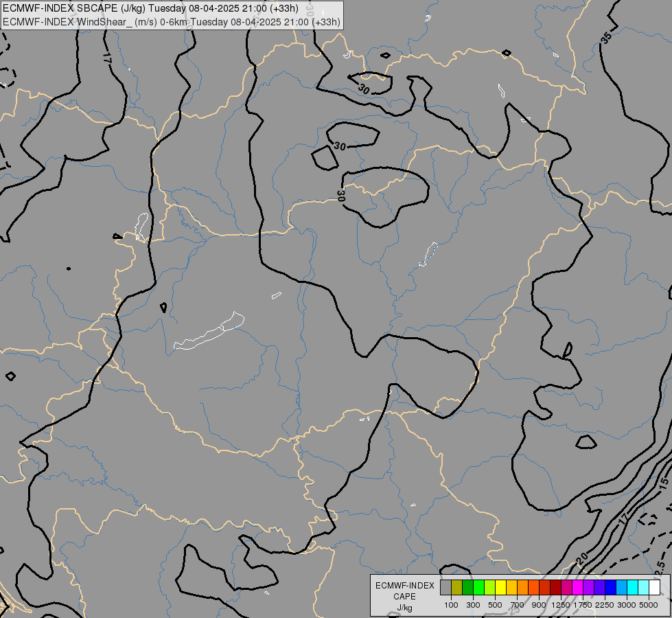
Task: Pick the white swatch ending the CAPE legend
Action: pos(654,587)
